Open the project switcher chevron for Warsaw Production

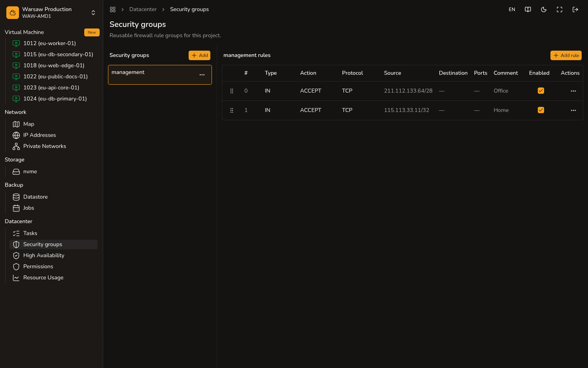point(93,13)
